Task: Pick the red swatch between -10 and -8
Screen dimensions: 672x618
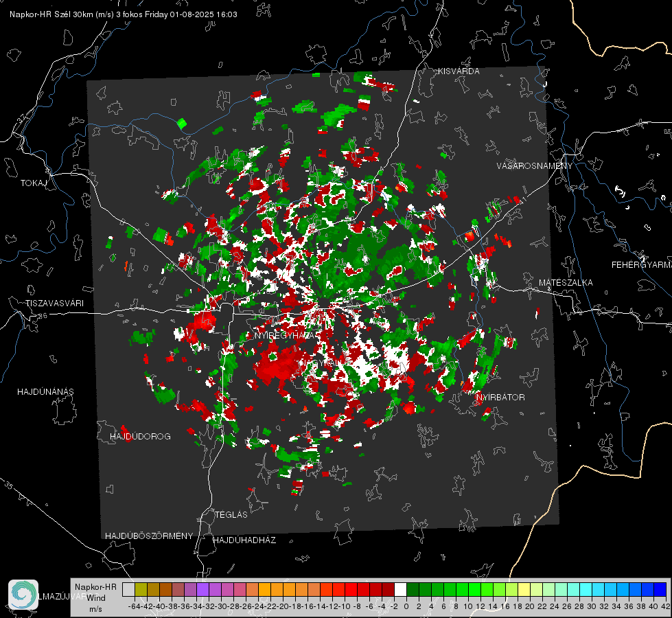Action: 351,589
